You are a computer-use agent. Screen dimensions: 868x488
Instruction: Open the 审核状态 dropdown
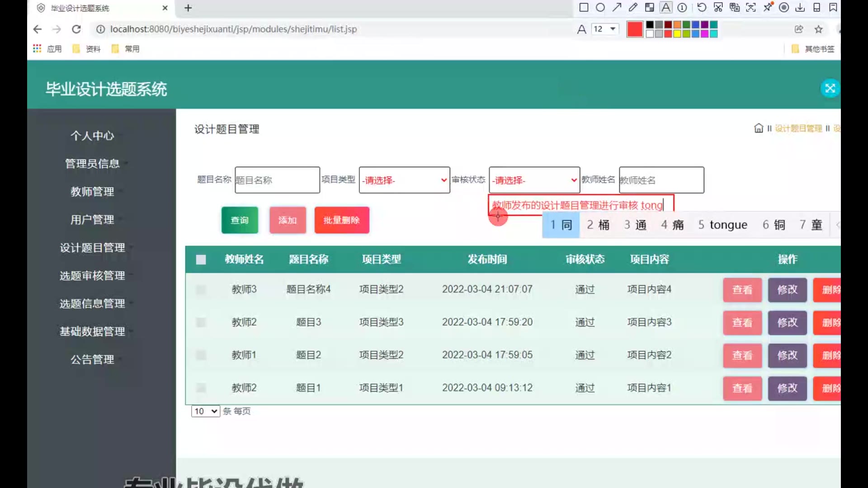[534, 180]
